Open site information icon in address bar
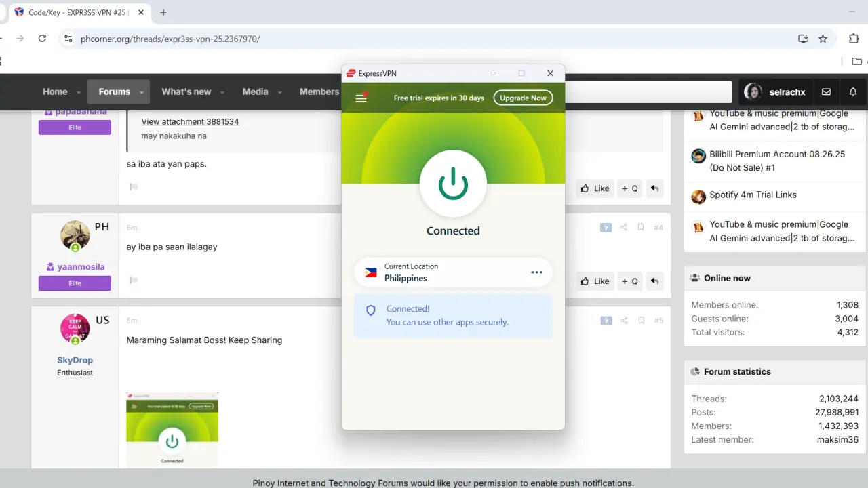The image size is (868, 488). pos(68,39)
